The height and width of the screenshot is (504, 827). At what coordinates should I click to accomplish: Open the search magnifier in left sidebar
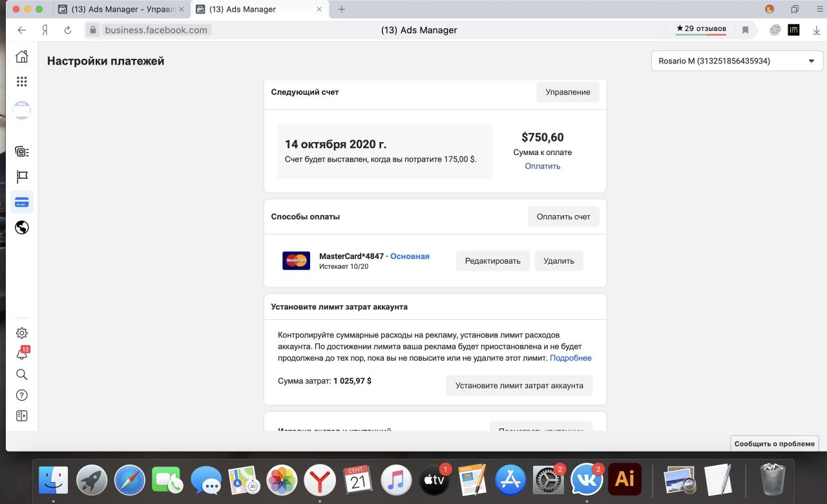[x=21, y=375]
